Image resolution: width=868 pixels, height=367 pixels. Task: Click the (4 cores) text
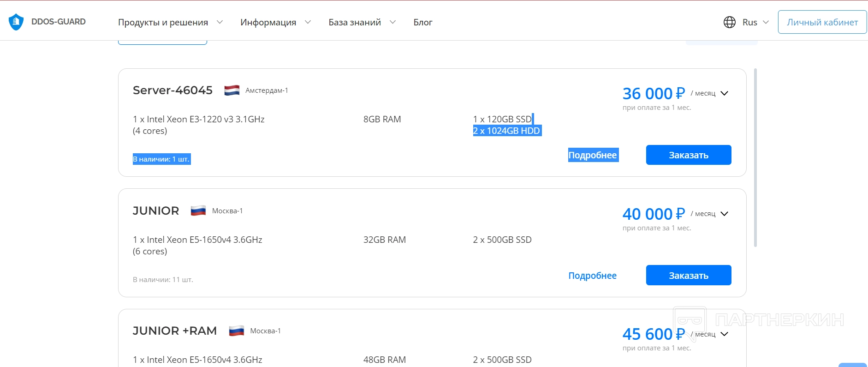coord(150,131)
